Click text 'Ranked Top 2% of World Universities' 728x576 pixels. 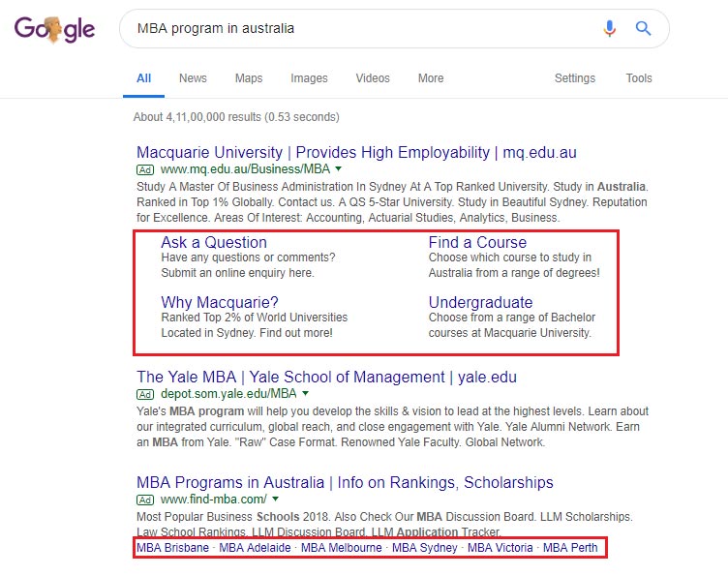click(254, 318)
